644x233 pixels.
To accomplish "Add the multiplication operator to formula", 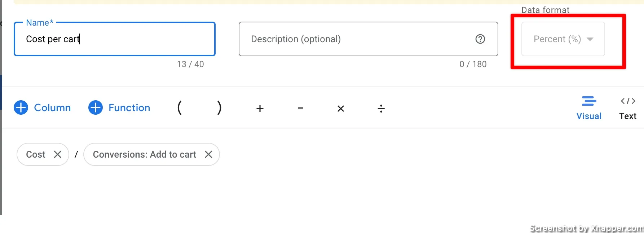I will point(341,109).
